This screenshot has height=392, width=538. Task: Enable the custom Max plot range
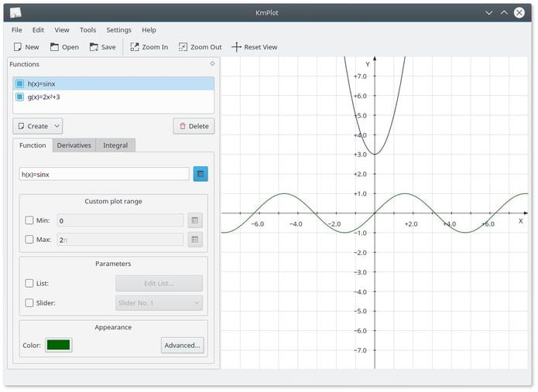pyautogui.click(x=29, y=239)
